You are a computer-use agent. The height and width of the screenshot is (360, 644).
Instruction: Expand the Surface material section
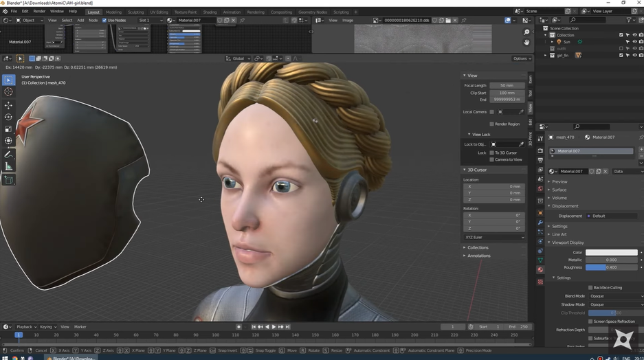click(559, 190)
